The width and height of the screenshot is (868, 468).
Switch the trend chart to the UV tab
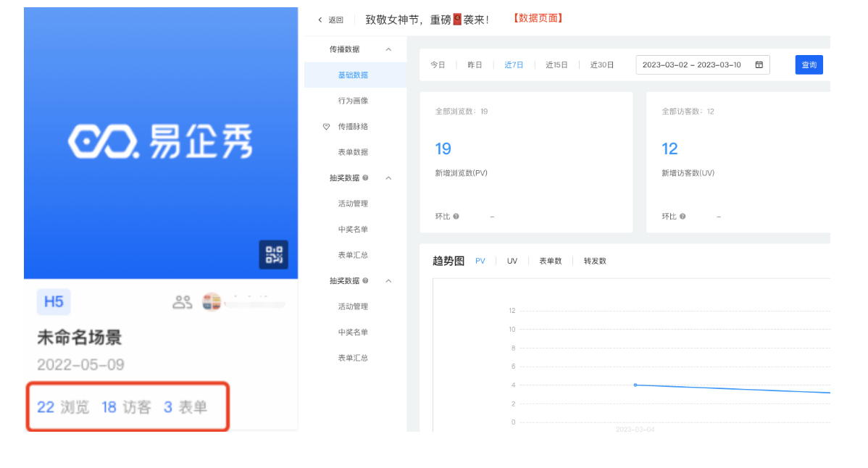point(512,261)
